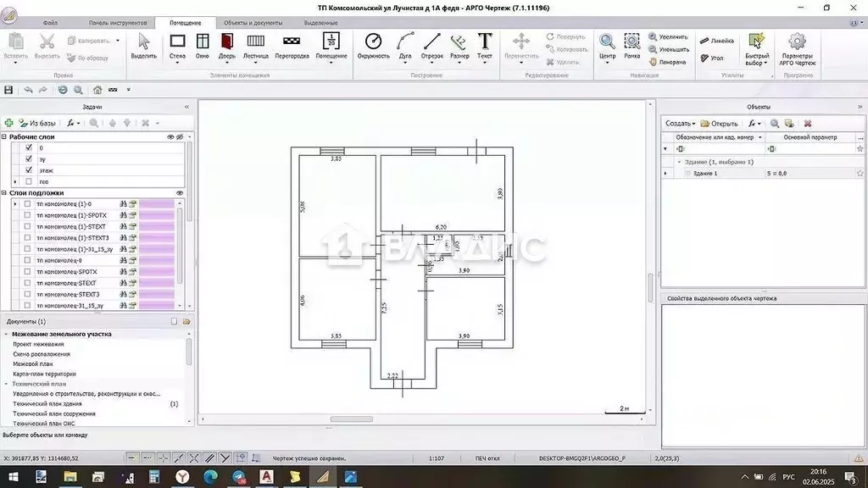This screenshot has height=488, width=868.
Task: Select the Отрезок line segment tool
Action: 431,46
